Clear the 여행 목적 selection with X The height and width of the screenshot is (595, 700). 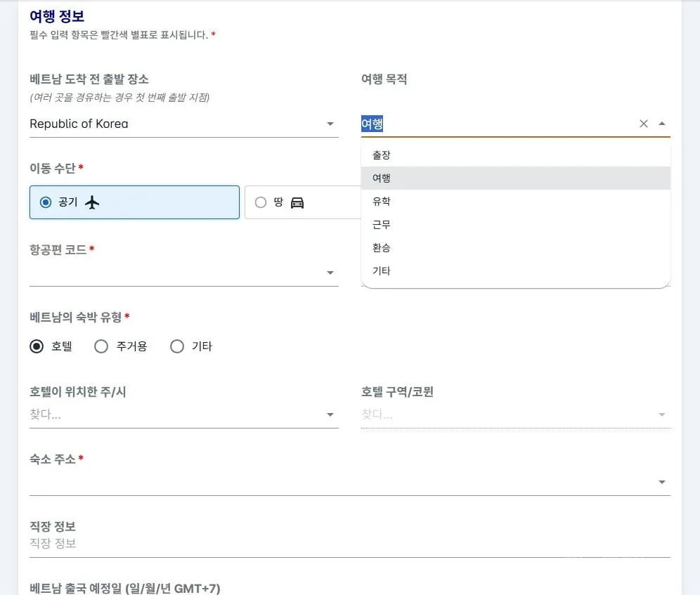(643, 124)
